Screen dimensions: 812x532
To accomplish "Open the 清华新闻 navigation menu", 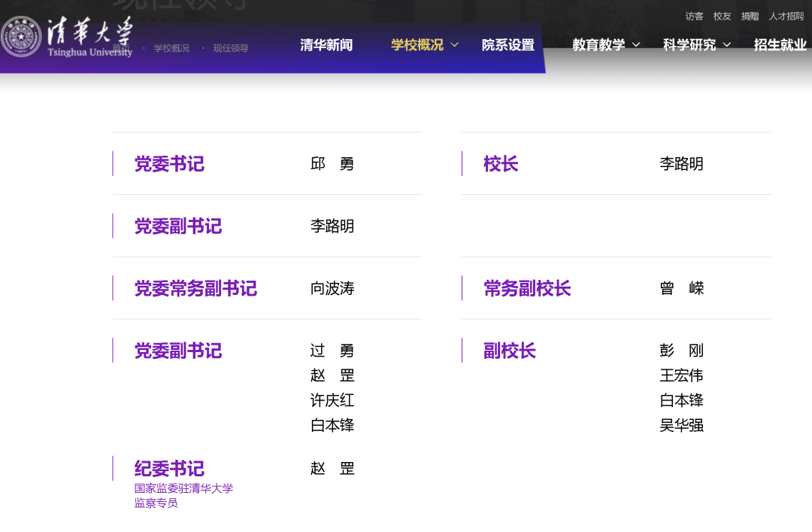I will click(326, 45).
